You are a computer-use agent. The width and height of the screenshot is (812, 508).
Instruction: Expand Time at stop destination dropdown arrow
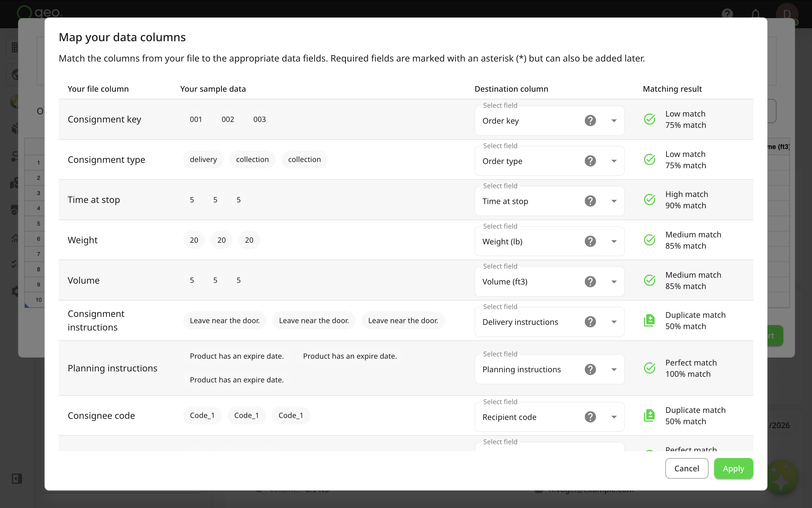(614, 201)
